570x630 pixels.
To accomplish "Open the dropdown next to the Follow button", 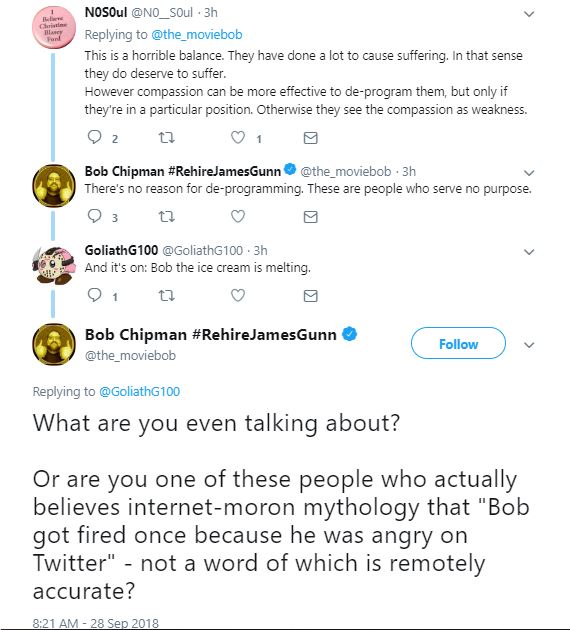I will [529, 345].
